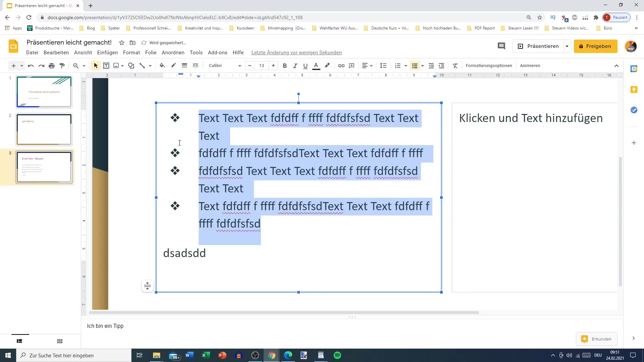Click the fill color bucket icon

[x=162, y=66]
